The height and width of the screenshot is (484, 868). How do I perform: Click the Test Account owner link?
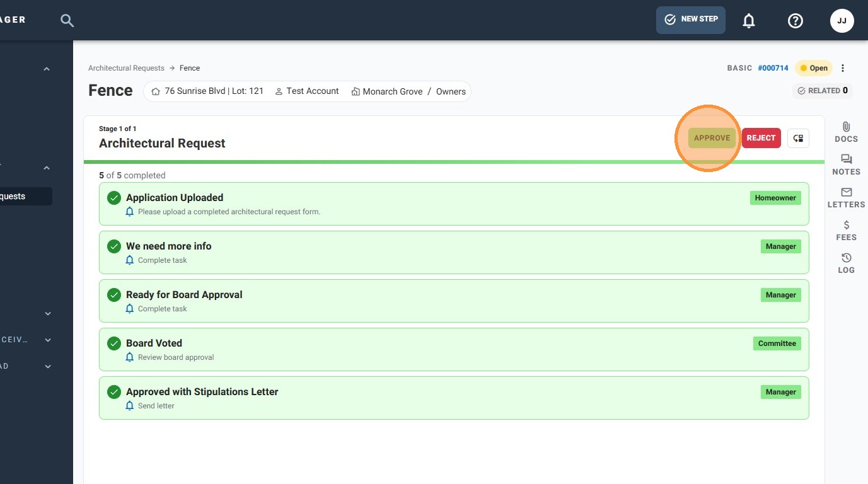(x=307, y=91)
